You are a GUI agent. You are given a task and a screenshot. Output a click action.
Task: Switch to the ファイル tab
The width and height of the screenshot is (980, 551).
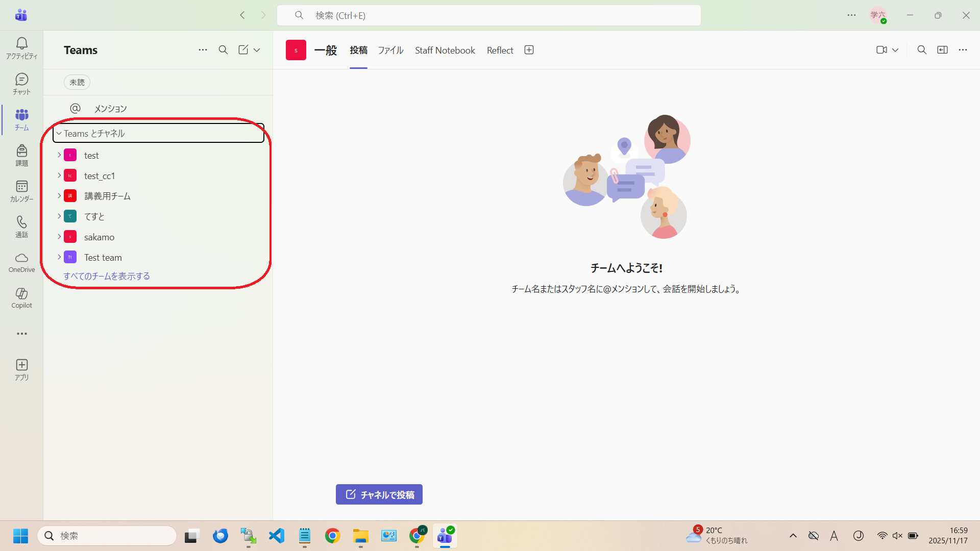coord(390,50)
